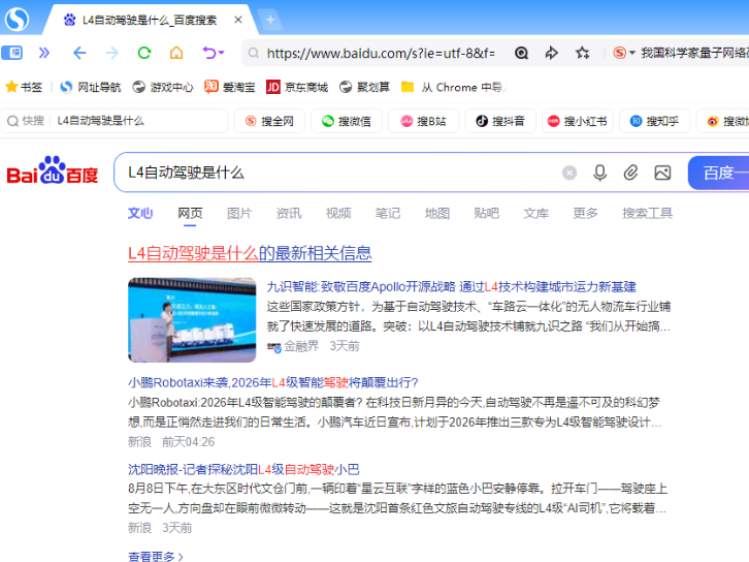
Task: Switch to the 视频 search tab
Action: (x=338, y=213)
